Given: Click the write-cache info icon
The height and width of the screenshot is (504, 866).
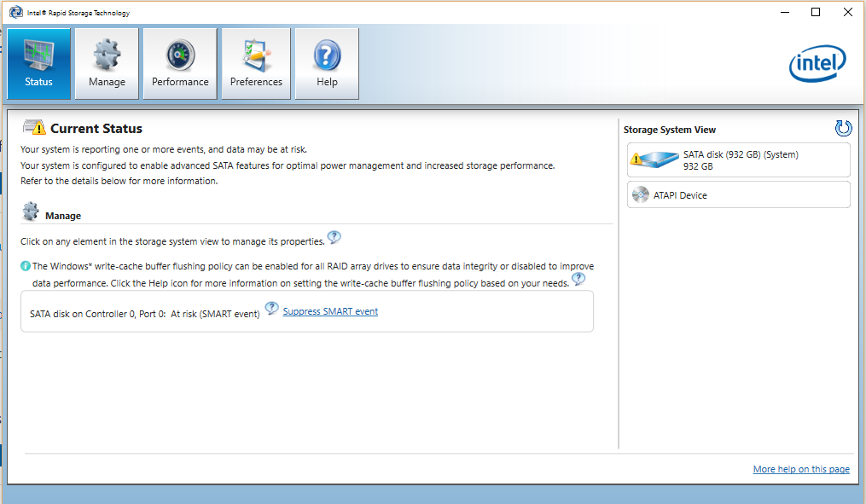Looking at the screenshot, I should pos(26,266).
